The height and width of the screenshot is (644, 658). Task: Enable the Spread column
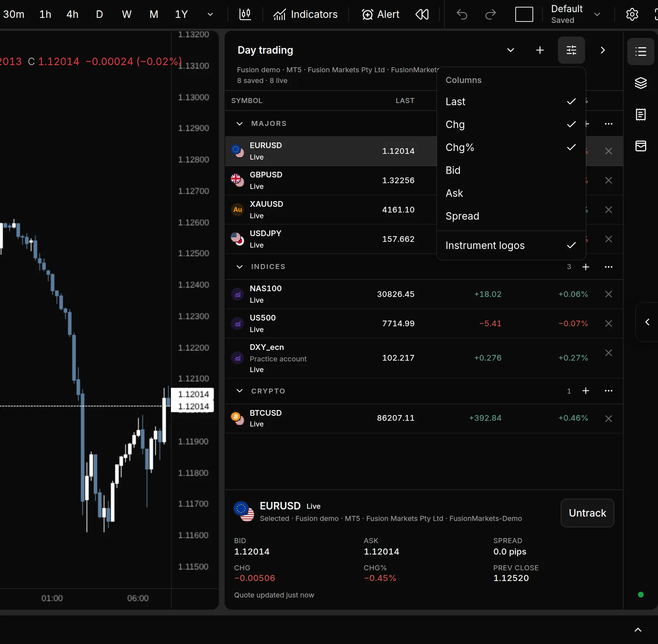tap(511, 216)
